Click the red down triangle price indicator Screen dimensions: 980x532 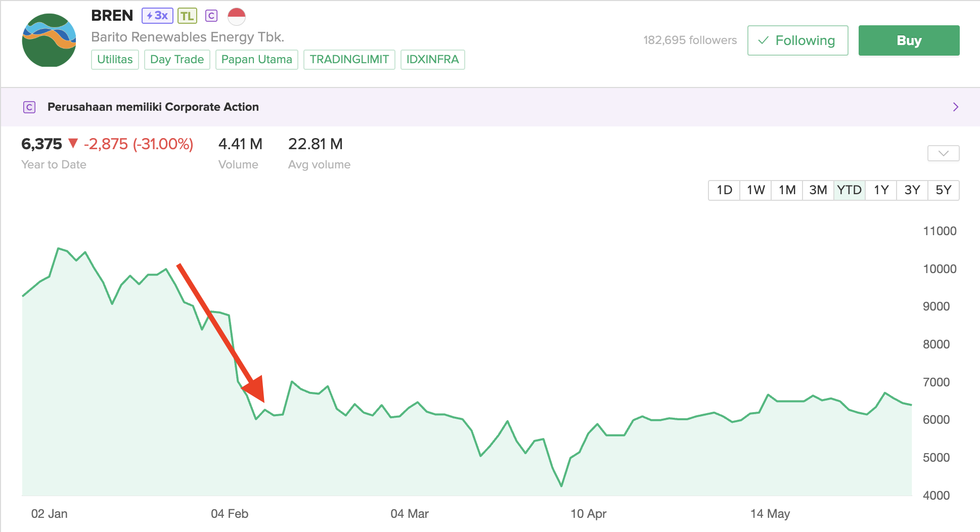tap(73, 144)
